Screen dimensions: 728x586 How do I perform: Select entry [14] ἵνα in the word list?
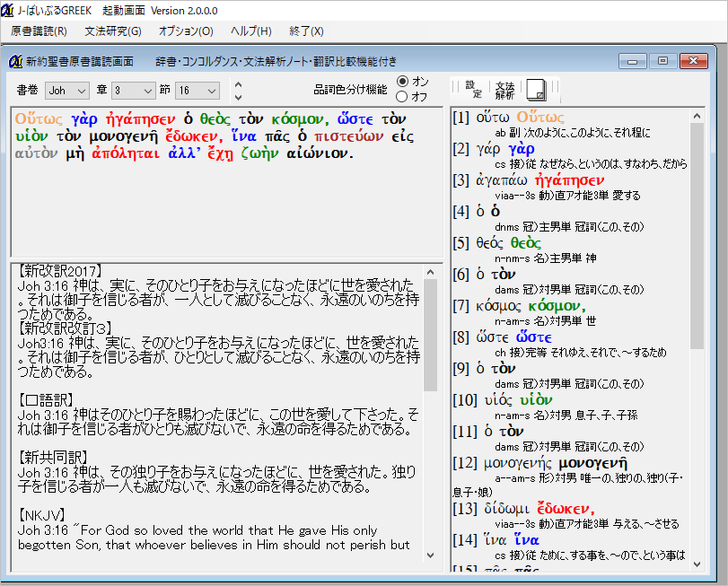click(x=496, y=540)
